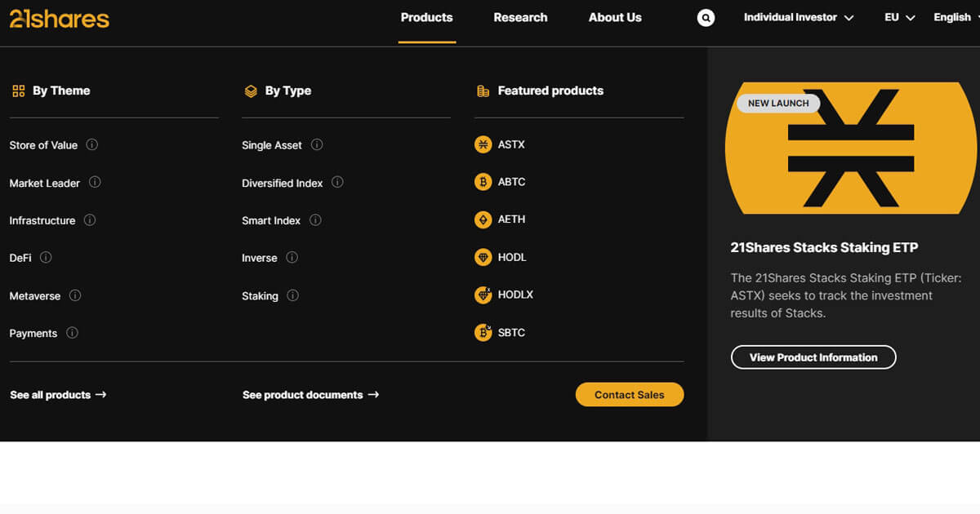Click the ASTX Stacks coin icon
Image resolution: width=980 pixels, height=514 pixels.
click(x=483, y=144)
